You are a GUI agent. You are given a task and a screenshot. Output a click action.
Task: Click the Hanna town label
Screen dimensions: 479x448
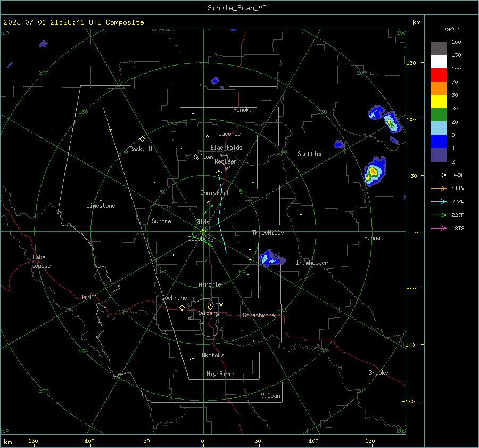tap(372, 238)
